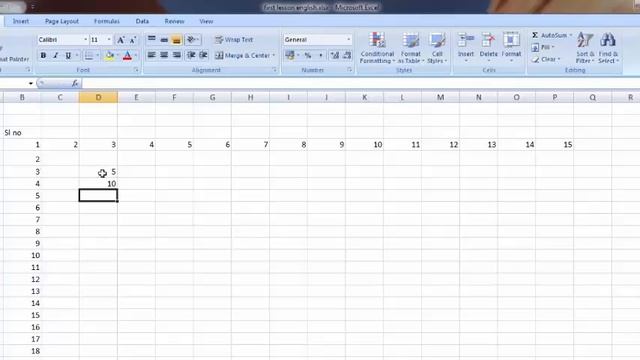Decrease Decimal places
The image size is (640, 360).
347,55
